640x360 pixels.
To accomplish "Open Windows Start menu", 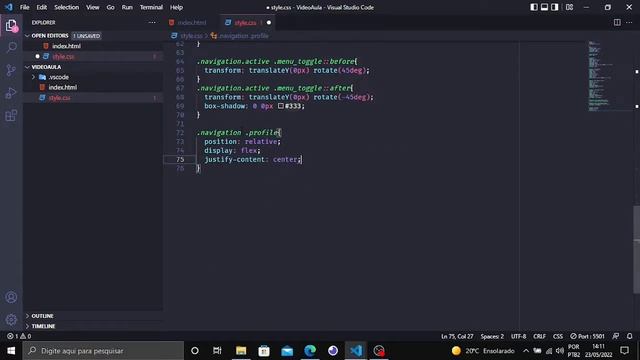I will click(11, 351).
